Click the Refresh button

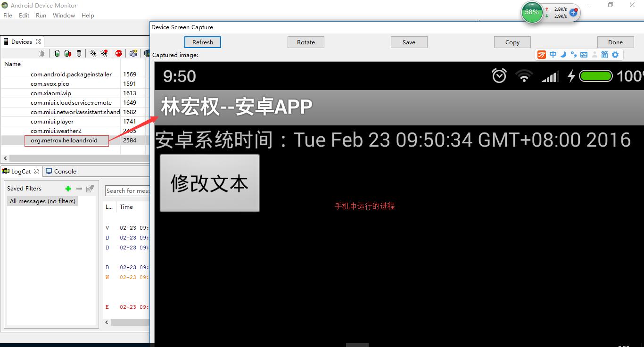[x=203, y=42]
